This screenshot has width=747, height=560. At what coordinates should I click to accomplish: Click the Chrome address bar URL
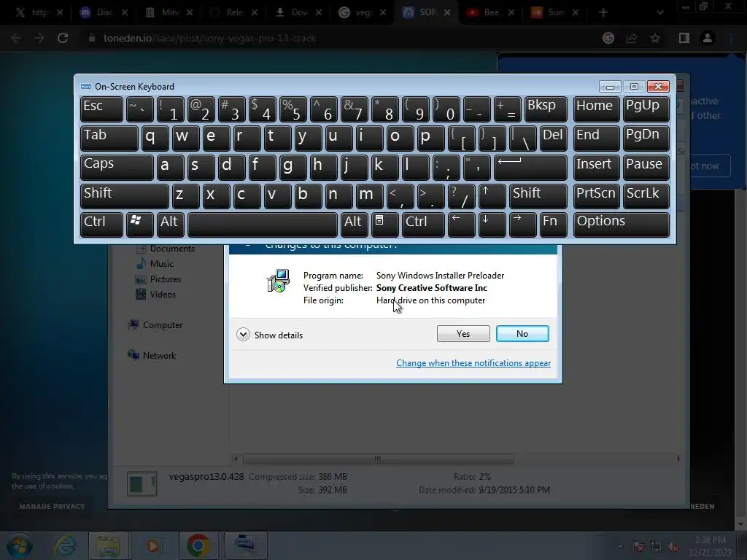(209, 38)
